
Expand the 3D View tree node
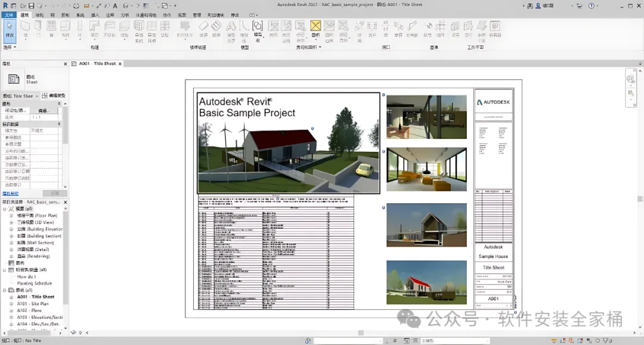point(11,222)
